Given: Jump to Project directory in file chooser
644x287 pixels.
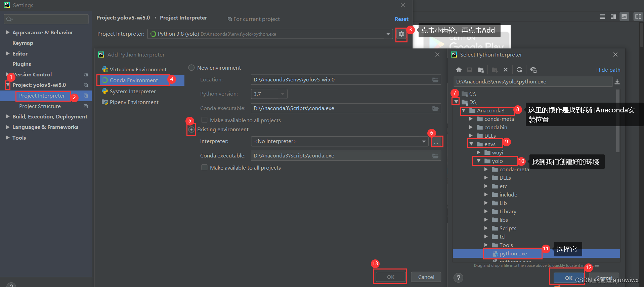Looking at the screenshot, I should tap(481, 70).
